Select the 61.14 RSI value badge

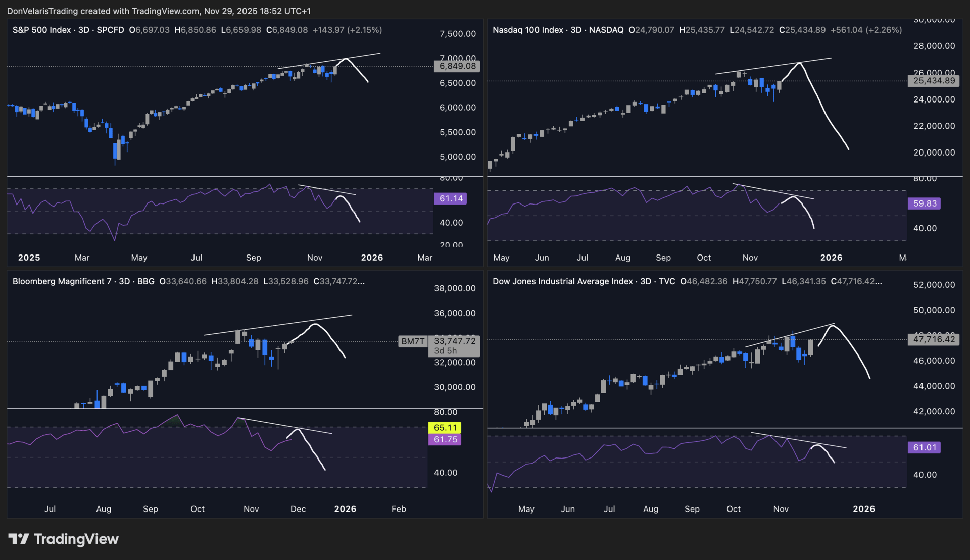pos(450,199)
